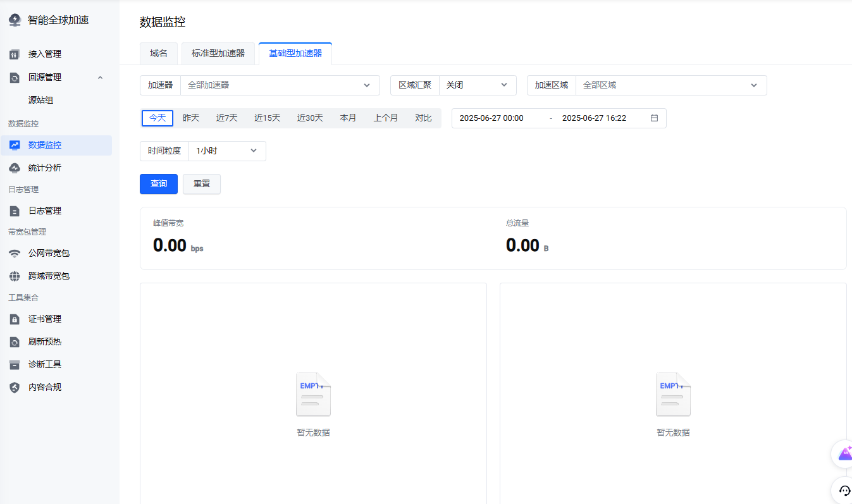Click the blue 查询 button
Screen dimensions: 852x504
(x=159, y=184)
